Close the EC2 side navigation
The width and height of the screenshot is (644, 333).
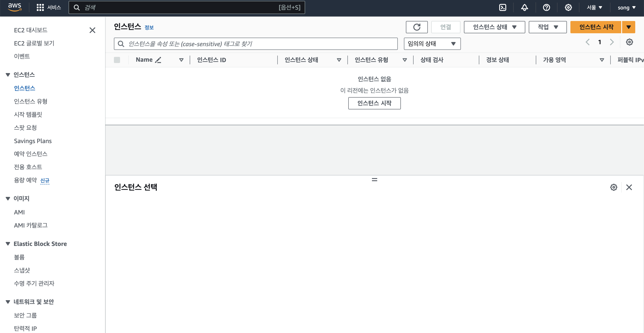pos(92,30)
